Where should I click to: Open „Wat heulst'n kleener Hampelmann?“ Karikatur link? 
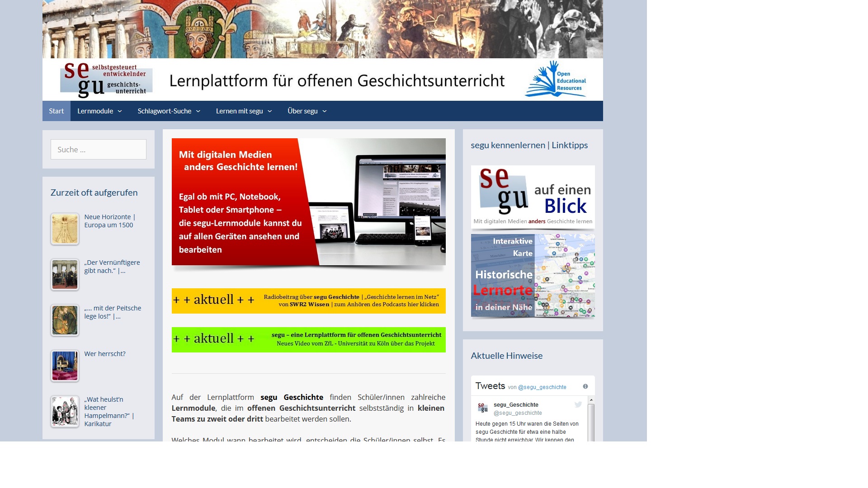pyautogui.click(x=109, y=412)
